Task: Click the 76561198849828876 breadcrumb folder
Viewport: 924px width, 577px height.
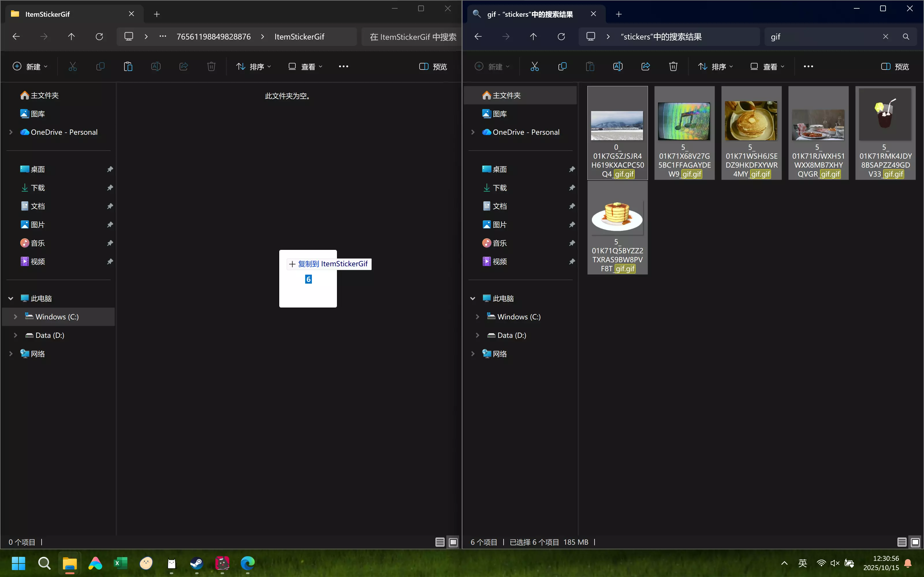Action: pyautogui.click(x=213, y=37)
